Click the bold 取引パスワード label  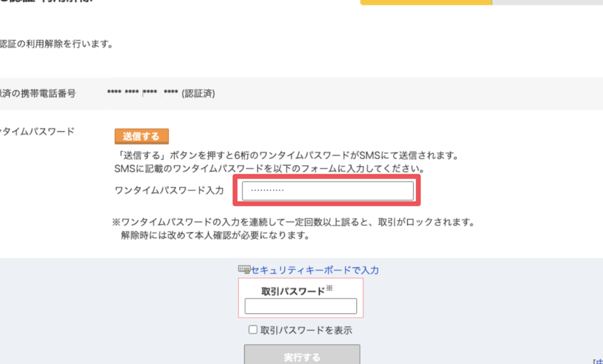coord(293,291)
